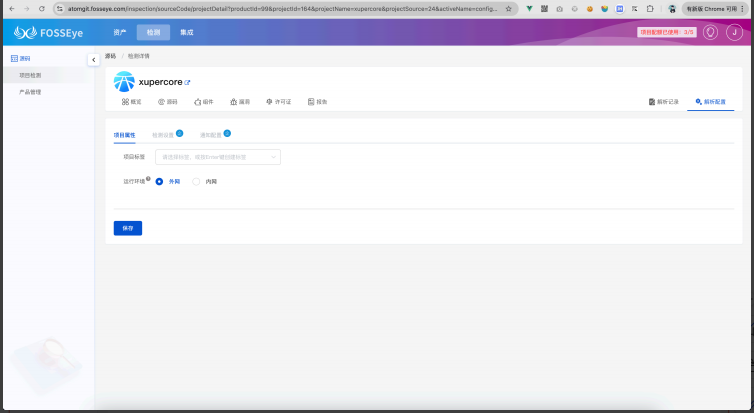This screenshot has height=413, width=754.
Task: Click the xupercore project logo
Action: tap(124, 82)
